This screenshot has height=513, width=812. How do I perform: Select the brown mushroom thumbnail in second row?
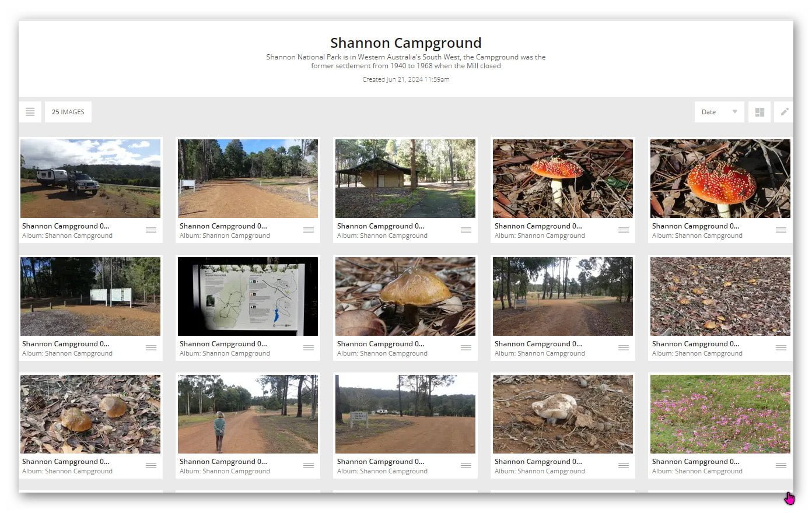(405, 296)
